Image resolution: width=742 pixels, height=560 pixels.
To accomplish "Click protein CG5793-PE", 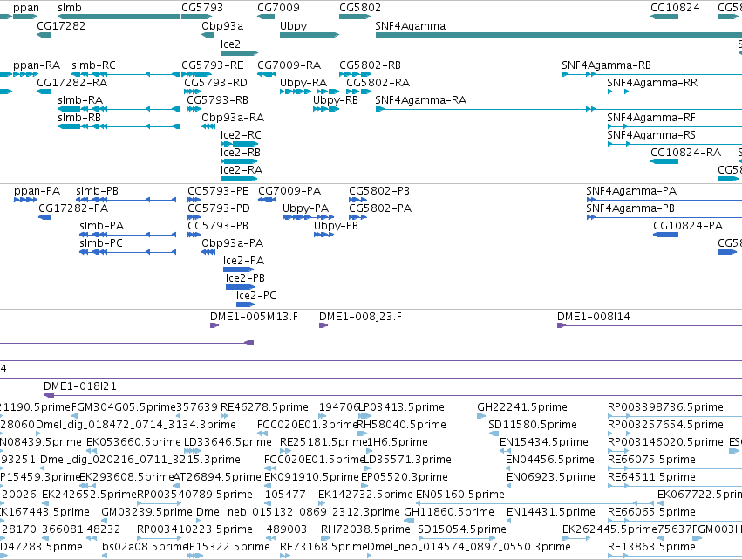I will pyautogui.click(x=194, y=200).
